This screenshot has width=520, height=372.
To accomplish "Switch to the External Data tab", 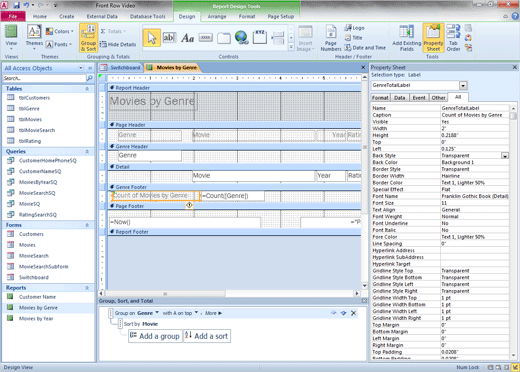I will point(102,16).
